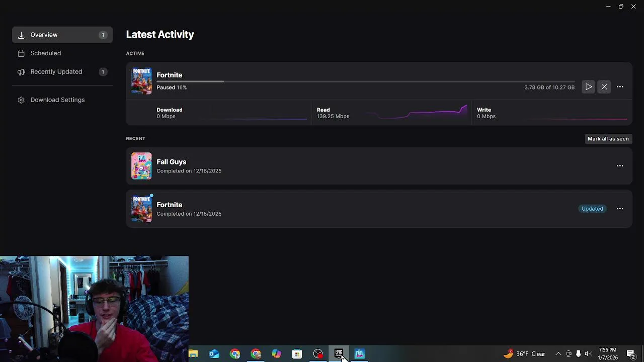Viewport: 644px width, 362px height.
Task: Resume the paused Fortnite download
Action: coord(588,87)
